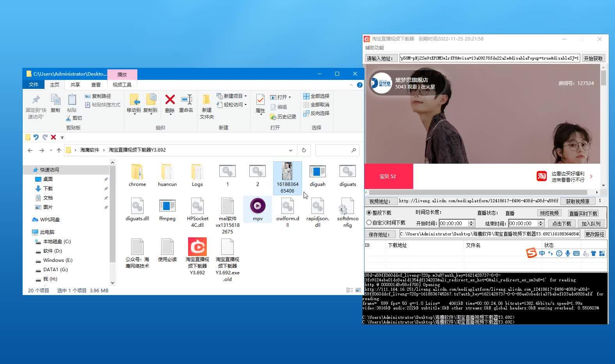Click 直播实时下载 button
This screenshot has width=615, height=364.
pyautogui.click(x=583, y=213)
